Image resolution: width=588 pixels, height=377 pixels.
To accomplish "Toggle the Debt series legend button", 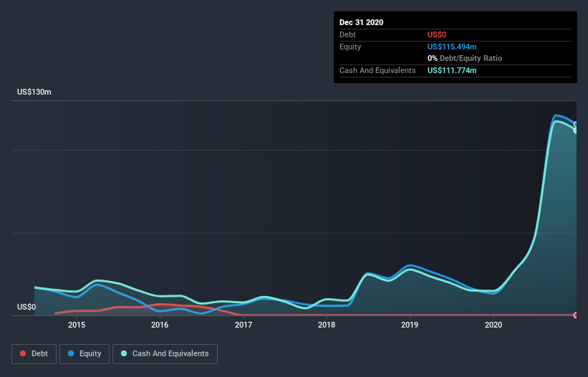I will click(x=34, y=354).
